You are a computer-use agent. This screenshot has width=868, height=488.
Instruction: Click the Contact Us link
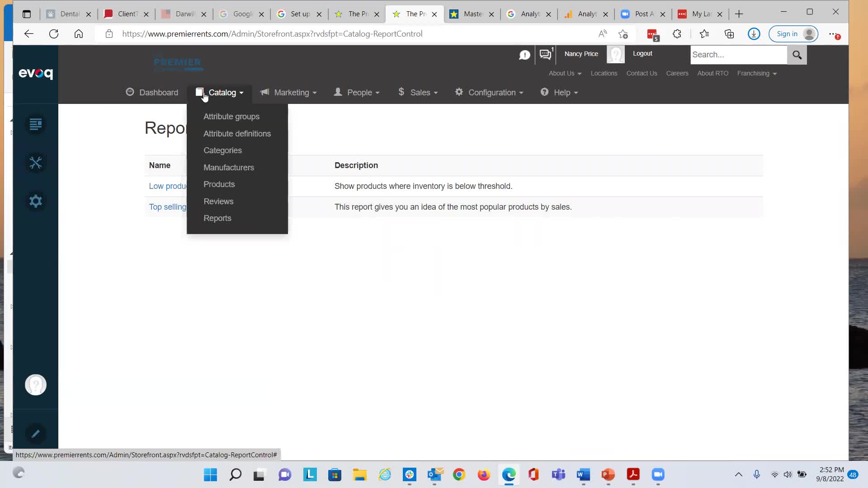(x=642, y=73)
